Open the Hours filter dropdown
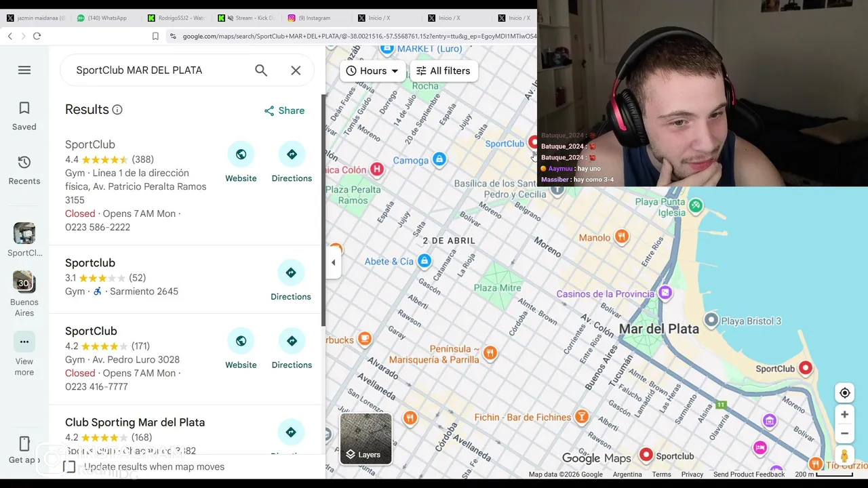868x488 pixels. [x=372, y=70]
